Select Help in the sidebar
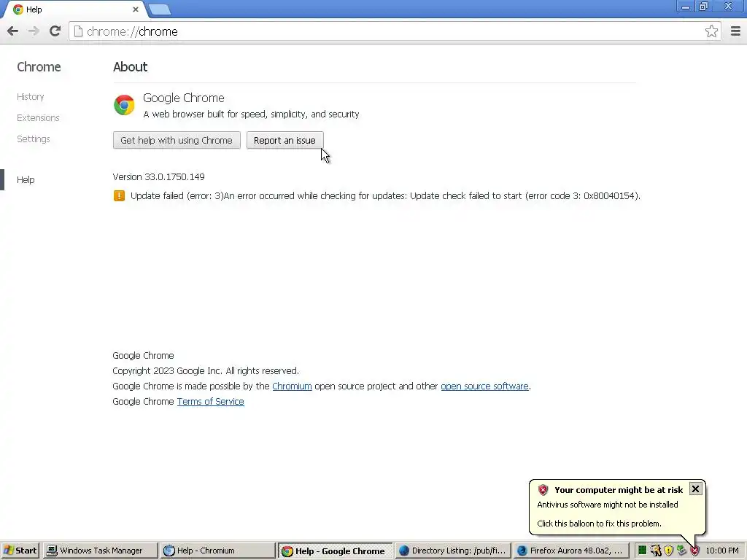 pos(26,179)
